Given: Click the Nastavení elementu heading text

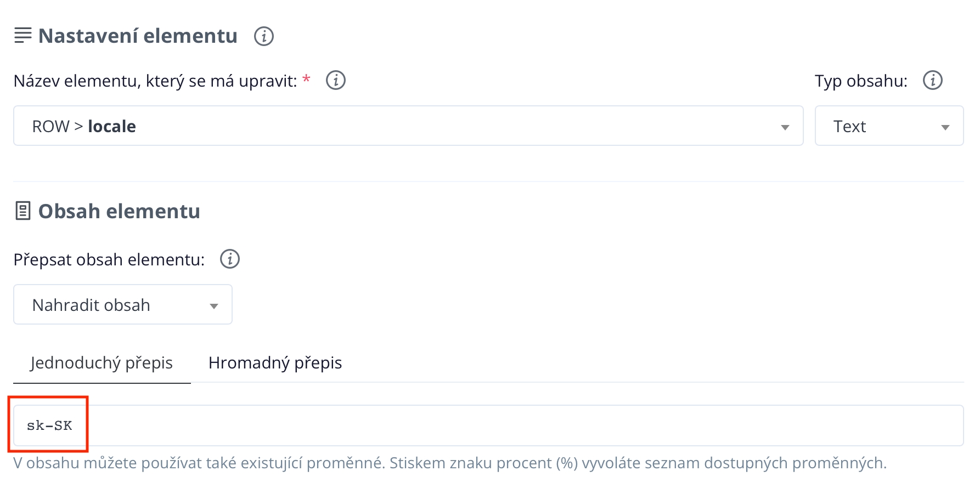Looking at the screenshot, I should coord(138,36).
